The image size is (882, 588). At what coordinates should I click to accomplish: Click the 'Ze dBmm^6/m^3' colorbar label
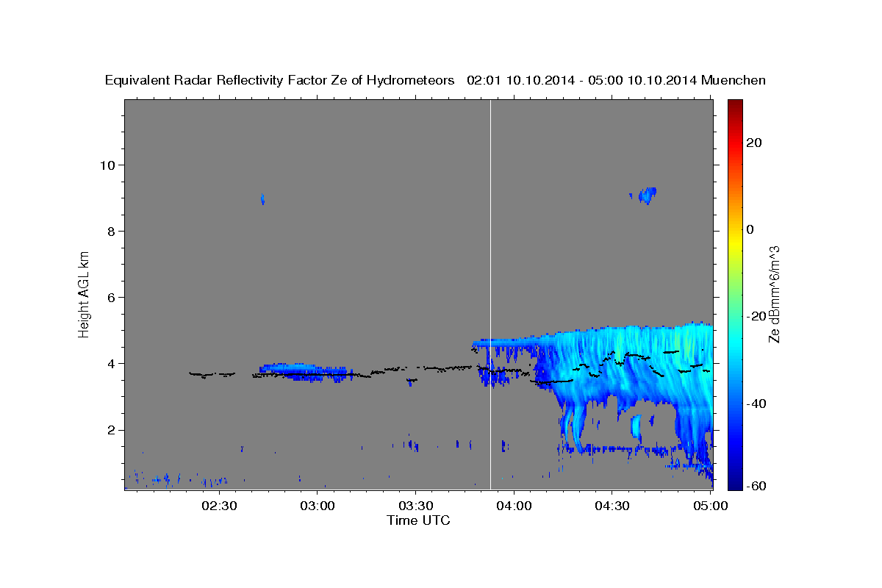point(774,295)
